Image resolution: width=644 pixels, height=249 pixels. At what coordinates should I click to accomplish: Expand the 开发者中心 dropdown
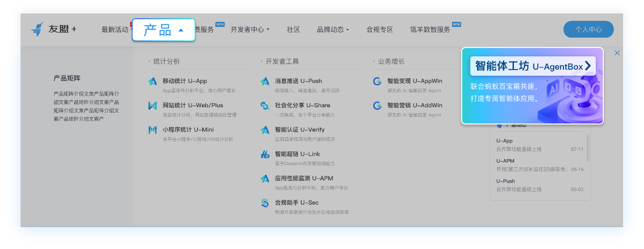249,29
